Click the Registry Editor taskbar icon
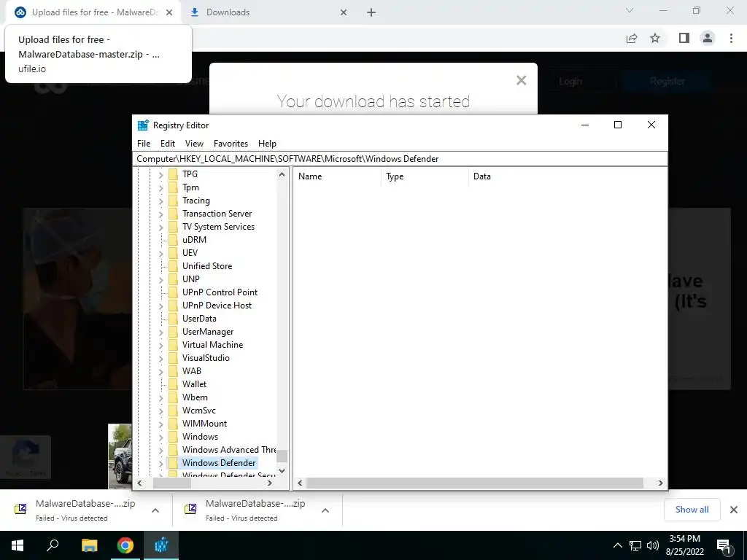The image size is (747, 560). (x=161, y=545)
